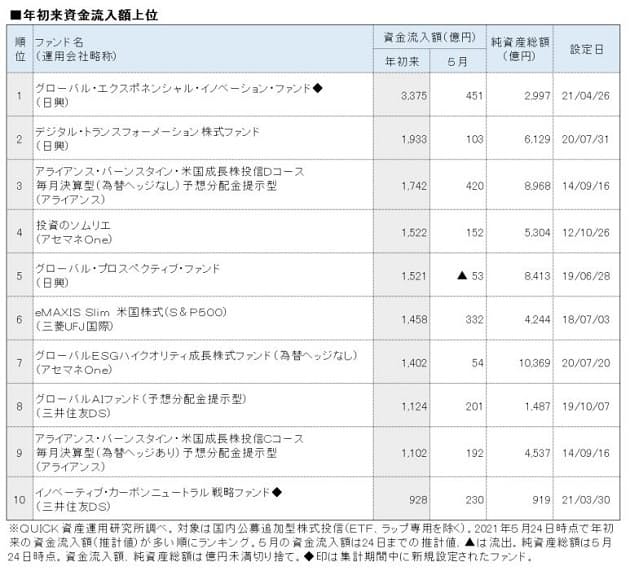Select fund イノベーティブ・カーボンニュートラル戦略ファンド
Image resolution: width=630 pixels, height=584 pixels.
[153, 492]
